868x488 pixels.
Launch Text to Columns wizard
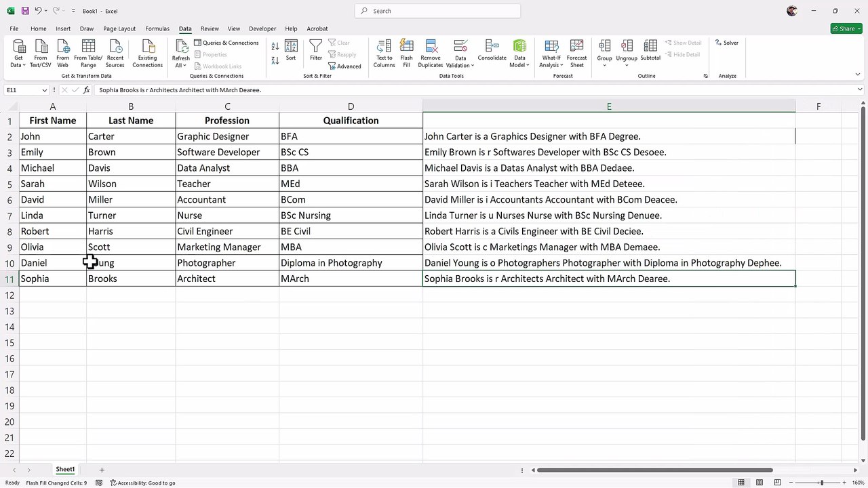(x=384, y=54)
